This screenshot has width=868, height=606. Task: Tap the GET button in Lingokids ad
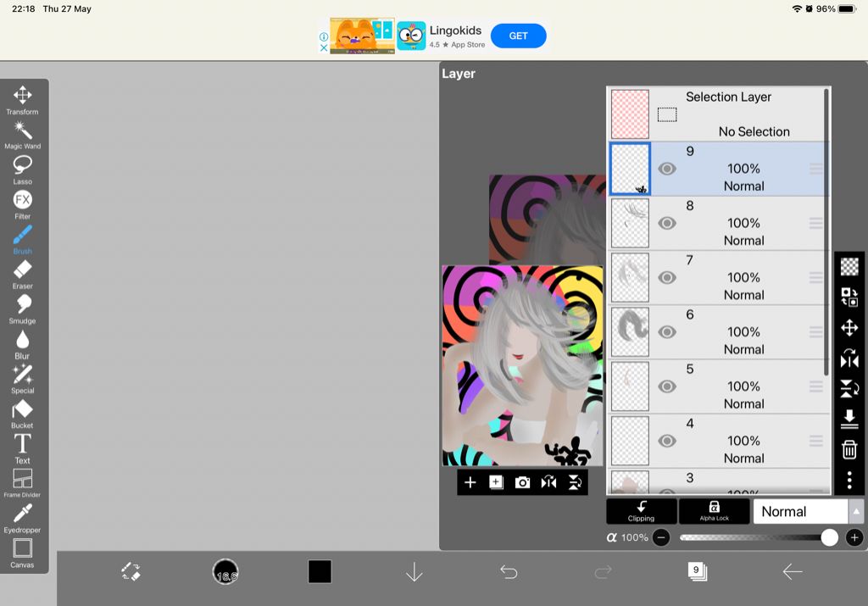518,36
